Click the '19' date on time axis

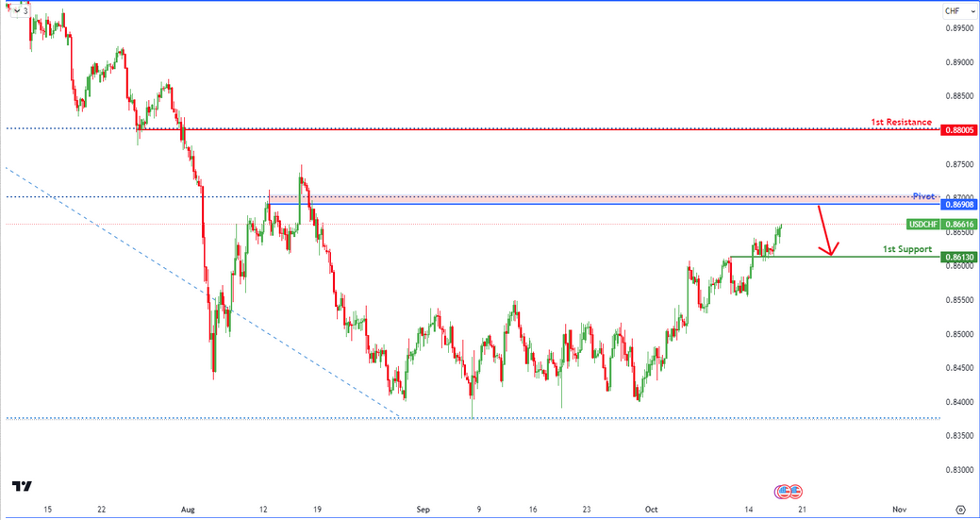[x=317, y=509]
